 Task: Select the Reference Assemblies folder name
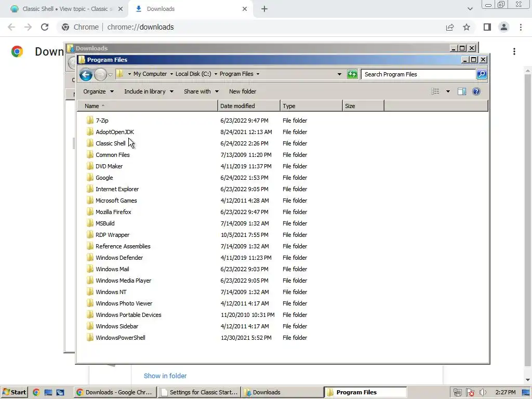tap(123, 246)
